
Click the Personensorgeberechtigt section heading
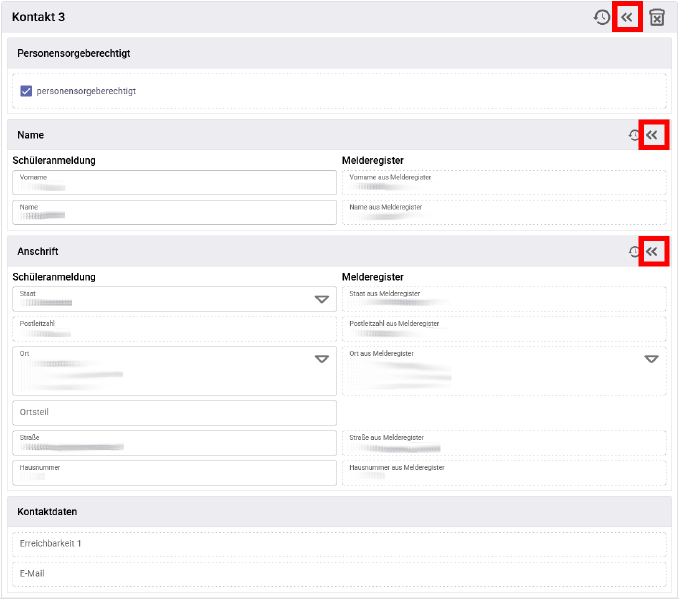point(74,53)
